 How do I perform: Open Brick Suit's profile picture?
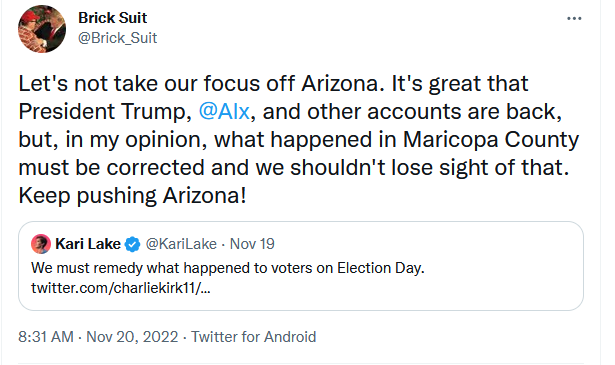(x=42, y=29)
